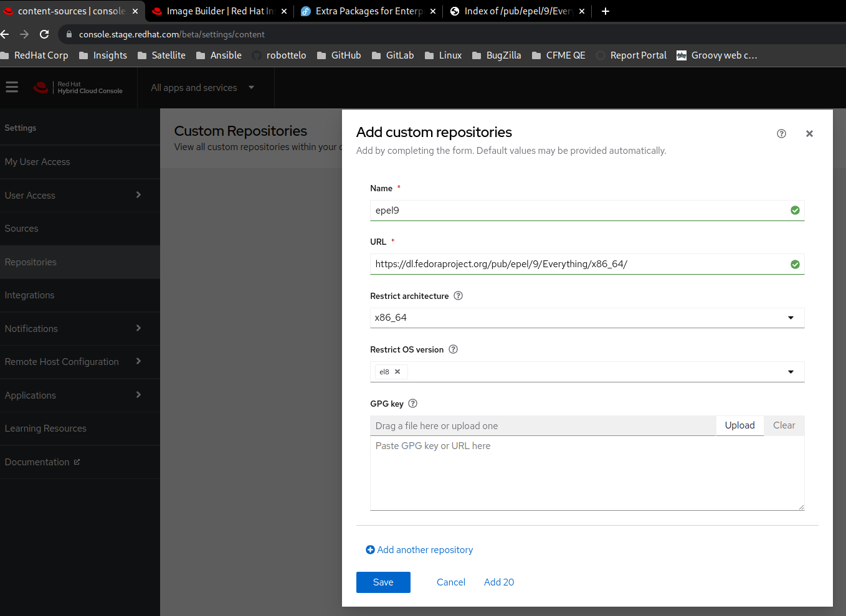Click the Save button
The width and height of the screenshot is (846, 616).
[x=383, y=582]
